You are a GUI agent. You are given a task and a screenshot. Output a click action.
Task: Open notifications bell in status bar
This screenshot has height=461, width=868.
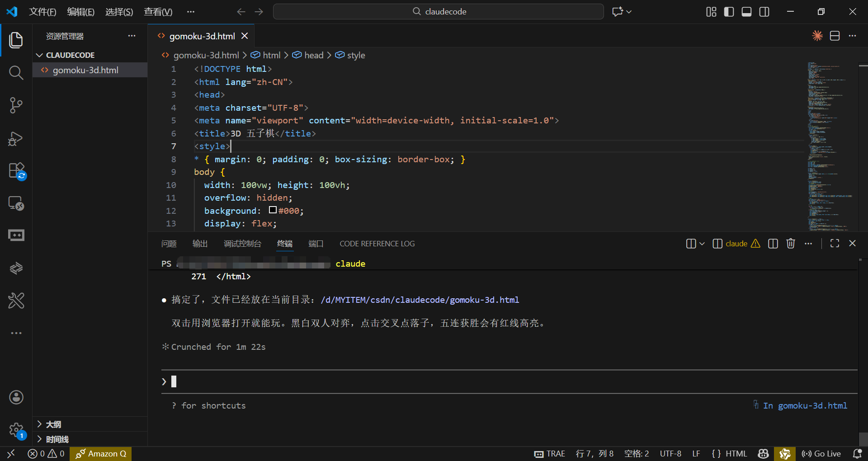coord(857,454)
